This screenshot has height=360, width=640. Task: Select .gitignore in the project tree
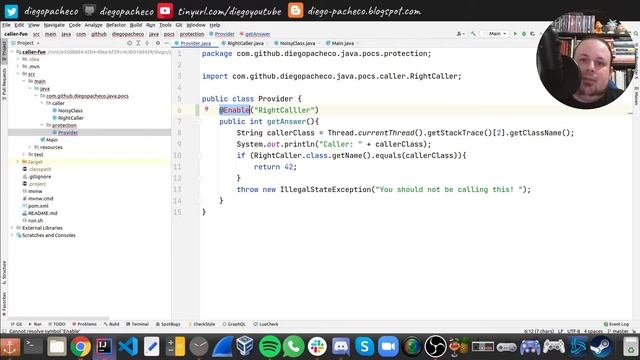coord(40,177)
